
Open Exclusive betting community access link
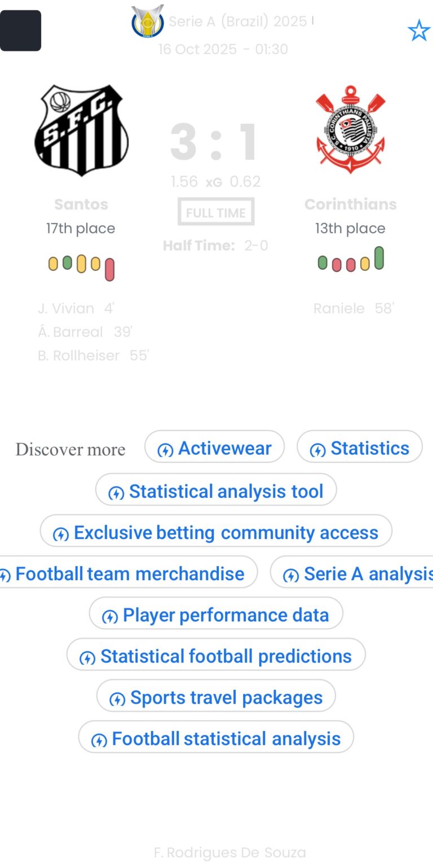tap(216, 532)
